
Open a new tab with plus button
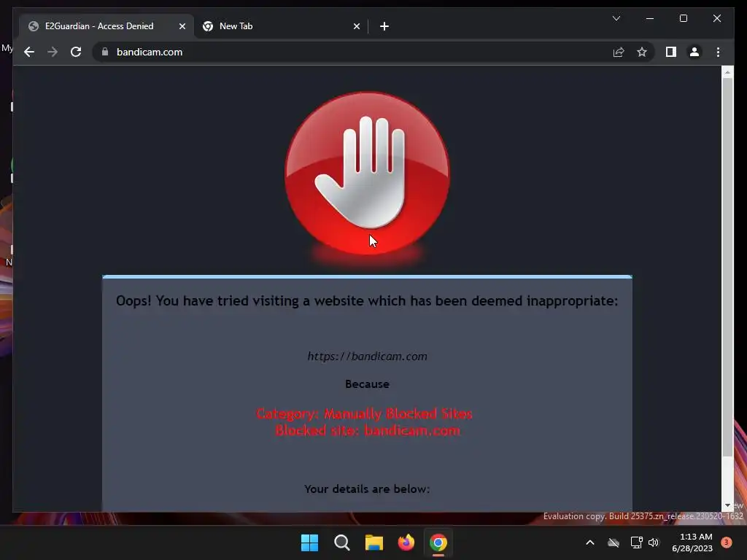(x=384, y=26)
